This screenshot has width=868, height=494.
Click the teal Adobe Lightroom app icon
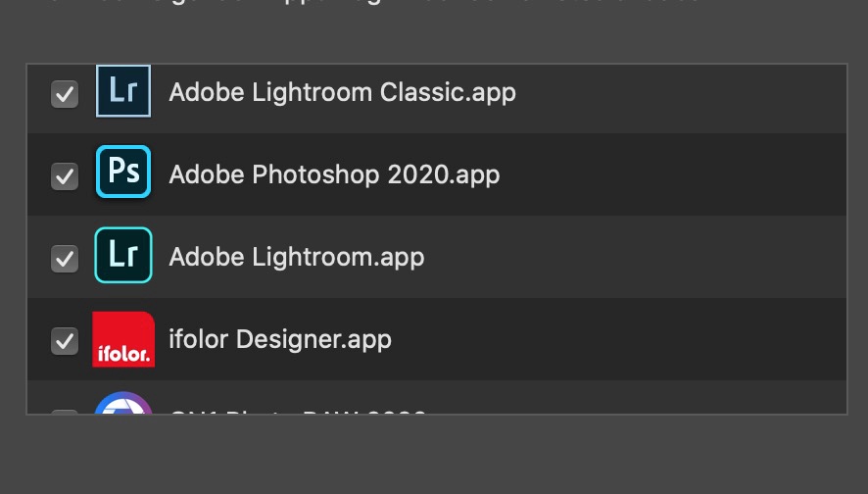[123, 256]
